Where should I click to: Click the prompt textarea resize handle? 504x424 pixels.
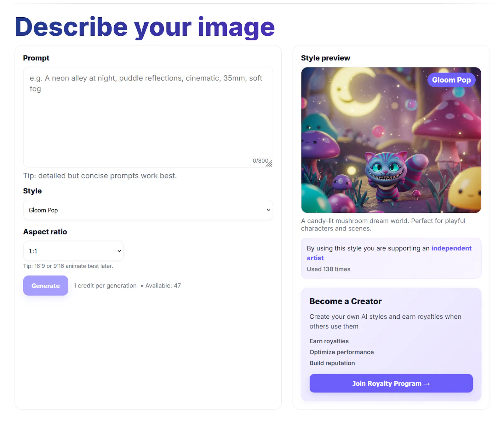[269, 163]
